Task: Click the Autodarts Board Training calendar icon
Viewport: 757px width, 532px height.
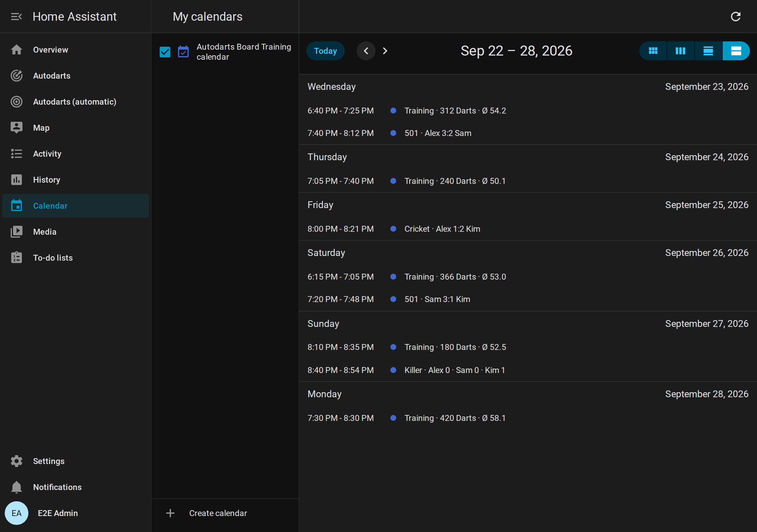Action: (183, 52)
